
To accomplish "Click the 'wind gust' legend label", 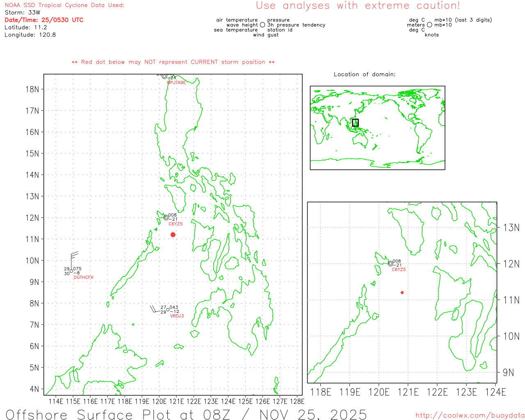I will coord(266,35).
